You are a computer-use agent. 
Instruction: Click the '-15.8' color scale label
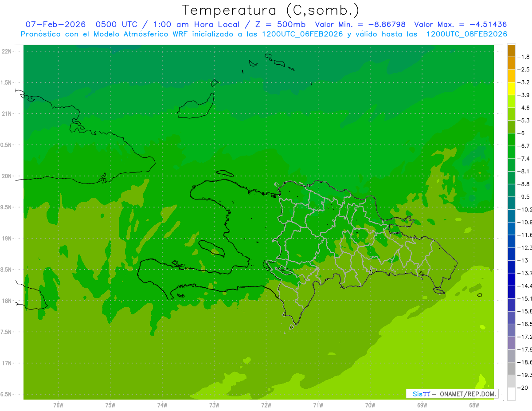pyautogui.click(x=525, y=311)
